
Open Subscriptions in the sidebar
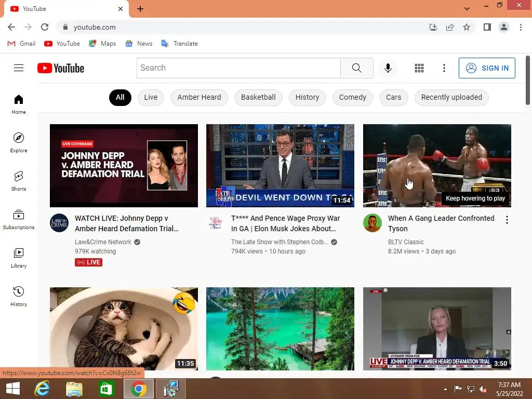[19, 220]
